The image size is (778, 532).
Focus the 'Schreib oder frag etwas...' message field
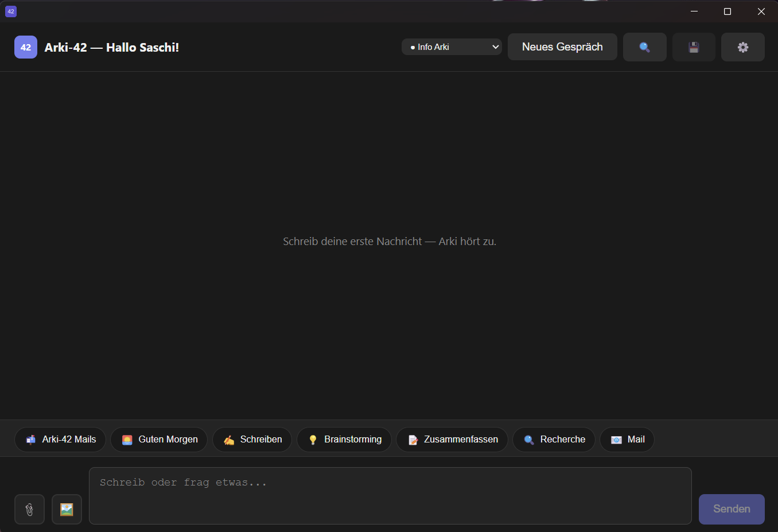390,496
